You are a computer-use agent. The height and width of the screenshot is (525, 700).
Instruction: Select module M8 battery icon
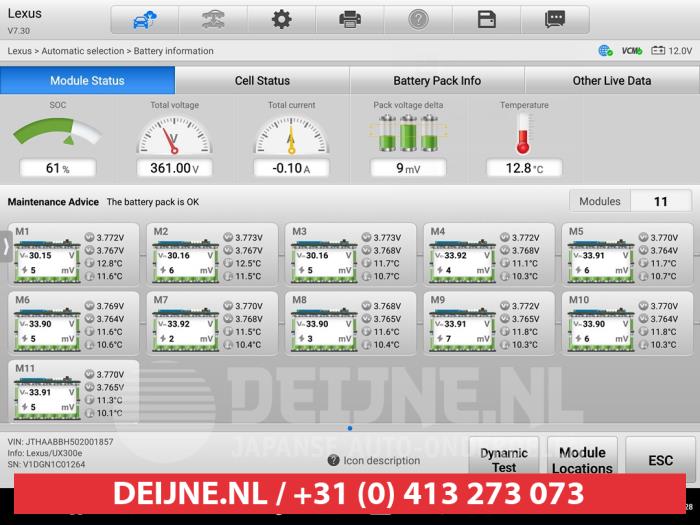[324, 329]
